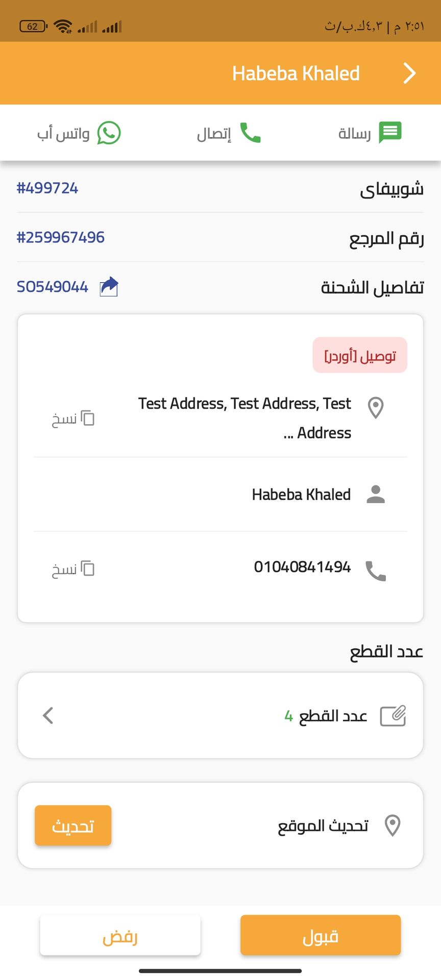Tap the edit note icon in pieces count
Viewport: 441px width, 980px height.
click(393, 716)
